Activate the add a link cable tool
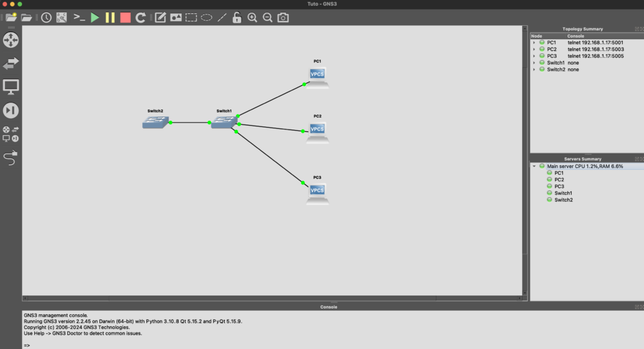The height and width of the screenshot is (349, 644). (11, 158)
